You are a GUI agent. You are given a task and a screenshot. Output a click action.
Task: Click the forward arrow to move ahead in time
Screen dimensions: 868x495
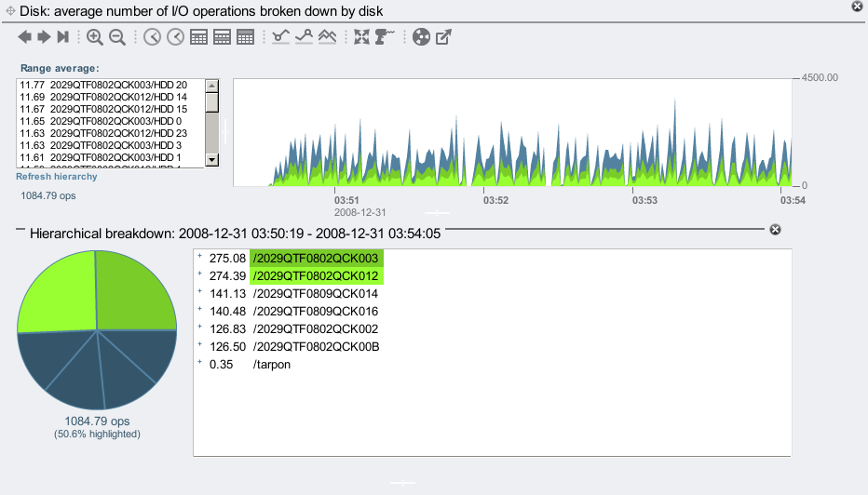point(44,37)
